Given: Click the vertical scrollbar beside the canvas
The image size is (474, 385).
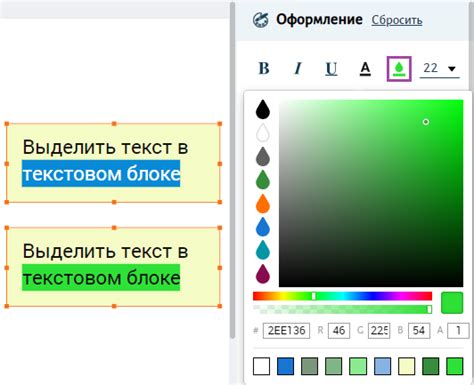Looking at the screenshot, I should click(x=232, y=170).
